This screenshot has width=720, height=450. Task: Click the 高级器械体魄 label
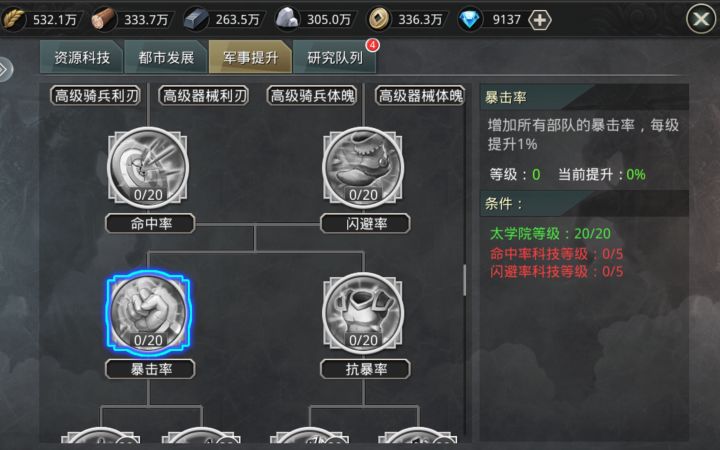pyautogui.click(x=420, y=96)
